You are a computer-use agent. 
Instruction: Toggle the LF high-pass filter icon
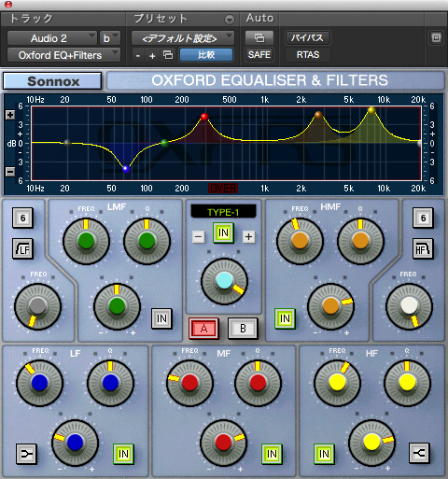22,248
